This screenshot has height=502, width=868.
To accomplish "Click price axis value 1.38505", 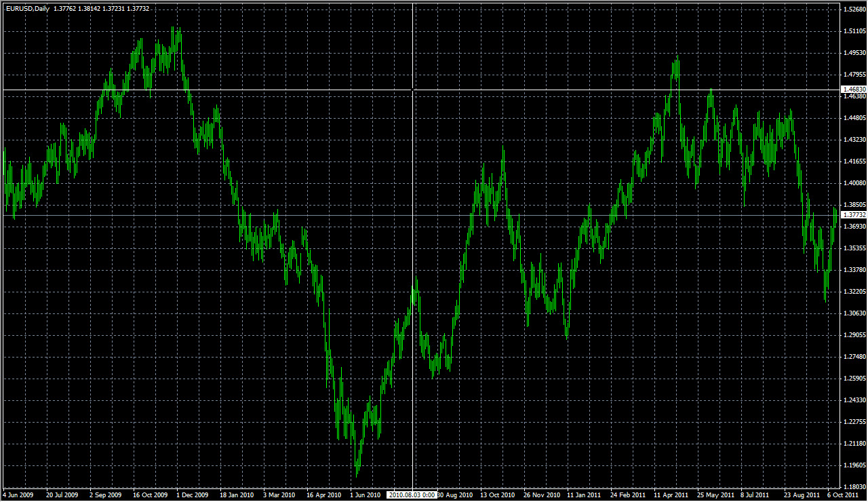I will [854, 205].
